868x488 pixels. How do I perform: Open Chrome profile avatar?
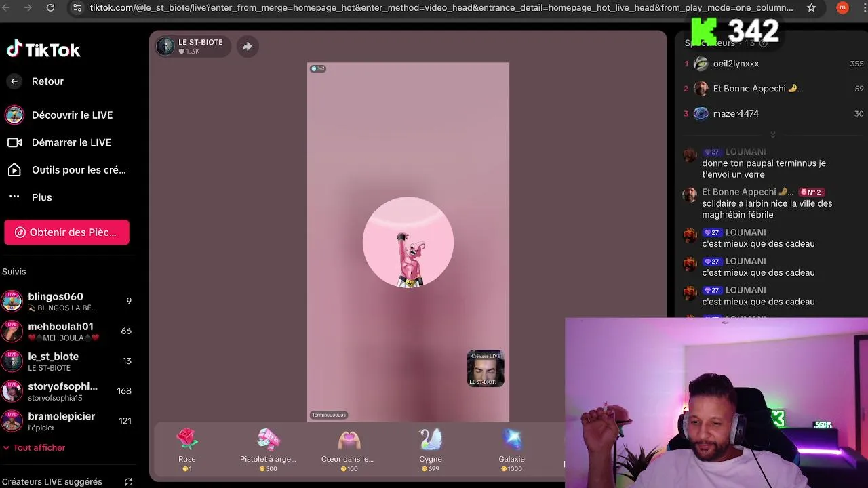842,7
